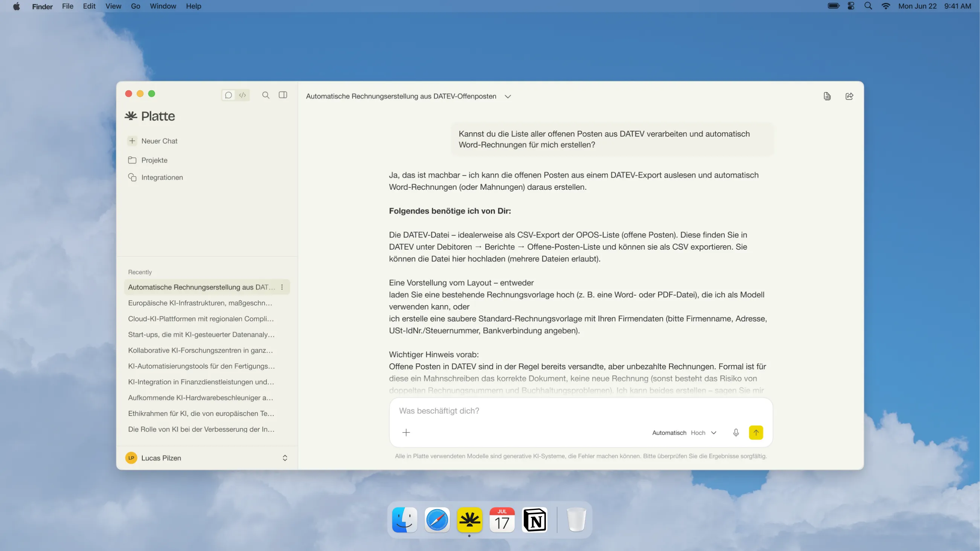Screen dimensions: 980x551
Task: Open the File menu
Action: pos(67,6)
